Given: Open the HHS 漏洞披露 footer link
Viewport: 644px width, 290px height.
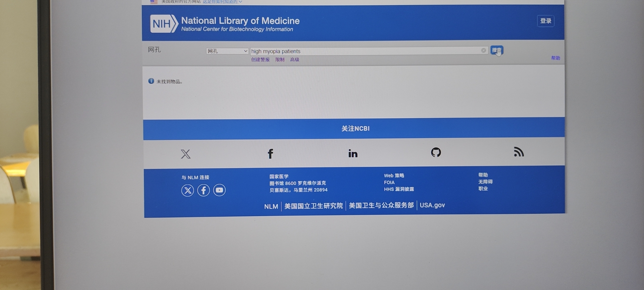Looking at the screenshot, I should pyautogui.click(x=399, y=189).
